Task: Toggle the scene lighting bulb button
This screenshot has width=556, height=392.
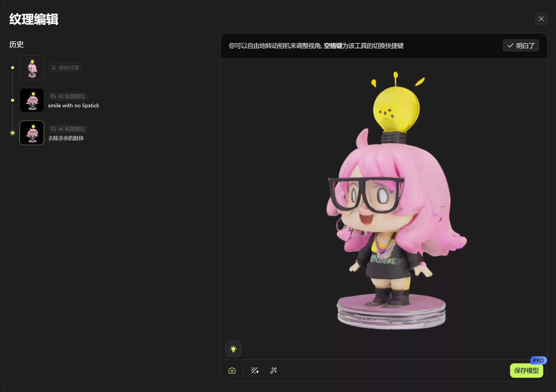Action: click(x=233, y=349)
